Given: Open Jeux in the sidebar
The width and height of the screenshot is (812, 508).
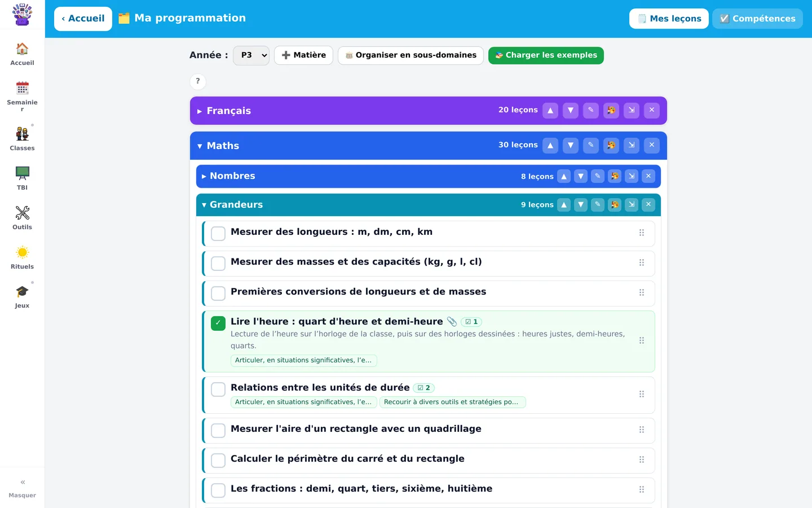Looking at the screenshot, I should tap(22, 296).
